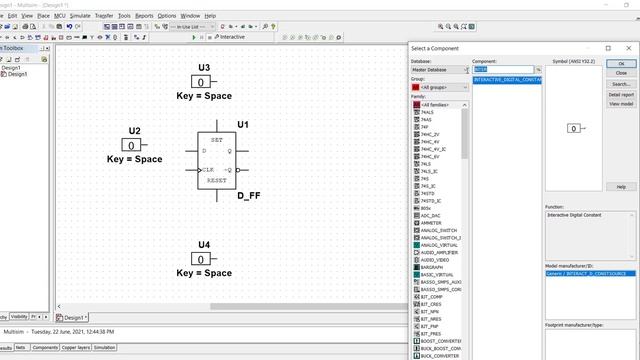640x360 pixels.
Task: Click the Search... button
Action: [621, 84]
